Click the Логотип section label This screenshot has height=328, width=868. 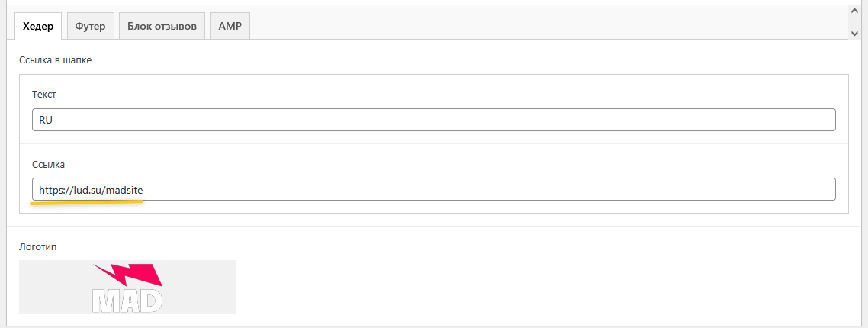pos(38,247)
